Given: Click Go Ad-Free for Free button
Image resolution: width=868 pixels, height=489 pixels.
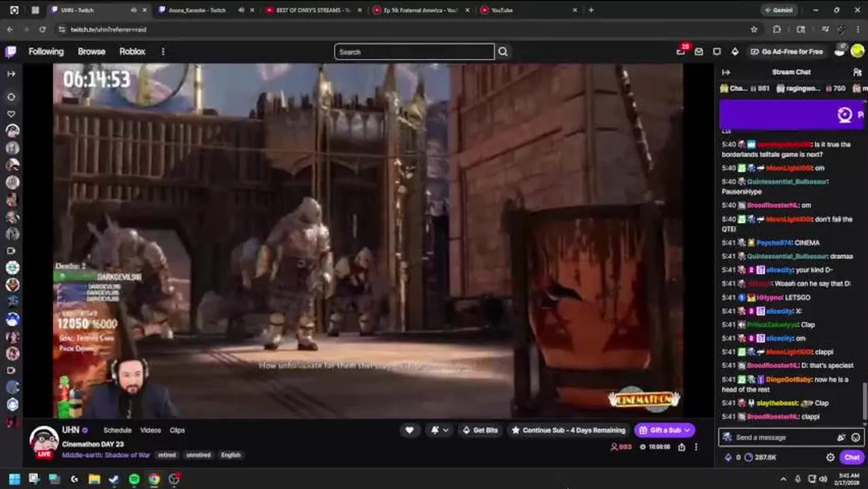Looking at the screenshot, I should point(786,52).
